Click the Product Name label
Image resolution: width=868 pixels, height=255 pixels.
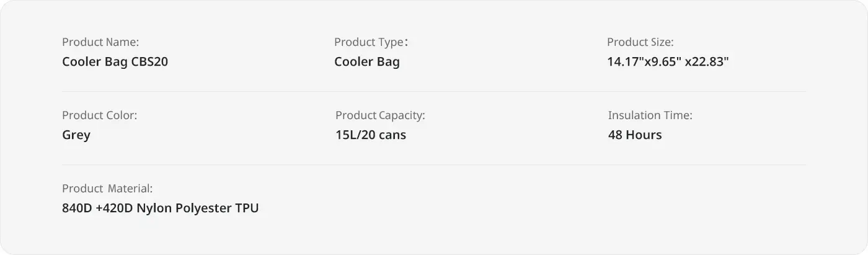pos(100,42)
